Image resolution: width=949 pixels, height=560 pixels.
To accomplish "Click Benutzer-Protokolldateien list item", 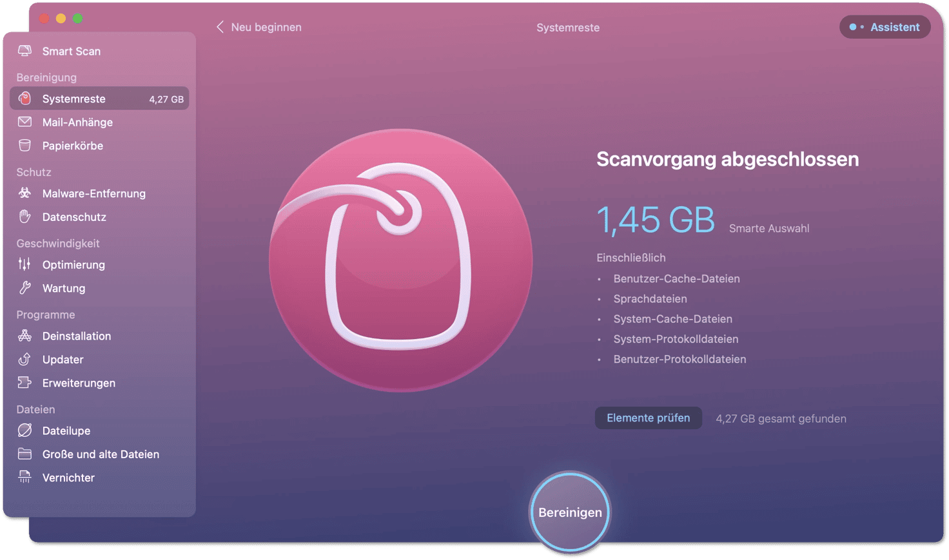I will (680, 359).
